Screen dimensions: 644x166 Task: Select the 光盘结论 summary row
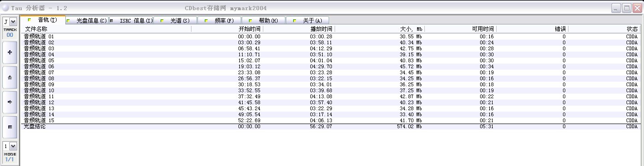pos(331,126)
